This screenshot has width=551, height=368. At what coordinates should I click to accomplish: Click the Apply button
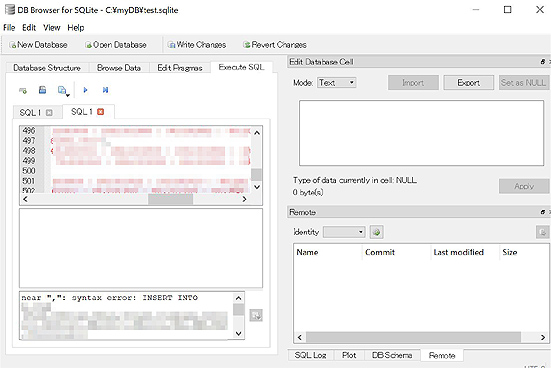(524, 186)
